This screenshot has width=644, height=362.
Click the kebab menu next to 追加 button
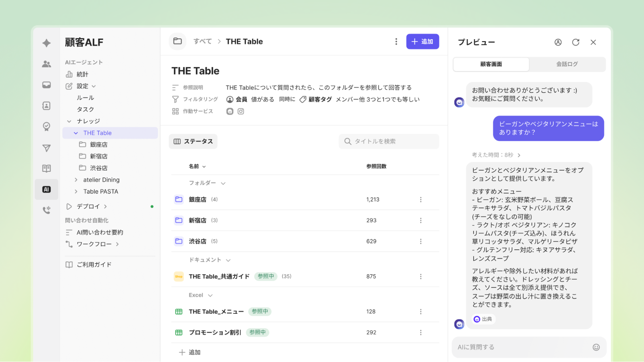pyautogui.click(x=396, y=42)
